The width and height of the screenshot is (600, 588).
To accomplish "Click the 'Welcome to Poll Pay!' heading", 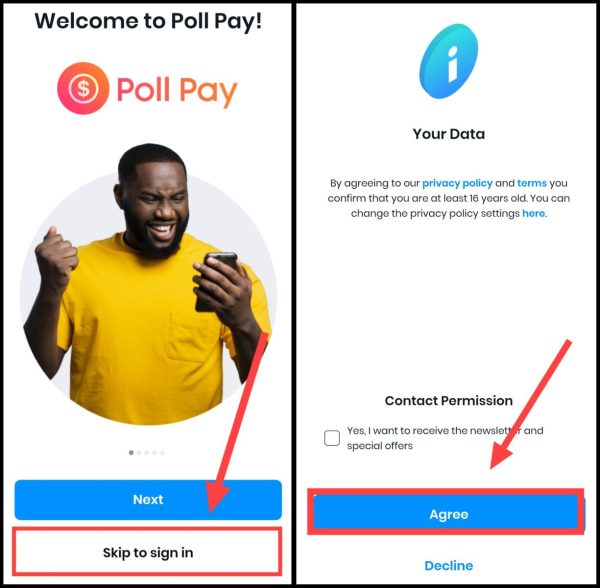I will pos(148,21).
